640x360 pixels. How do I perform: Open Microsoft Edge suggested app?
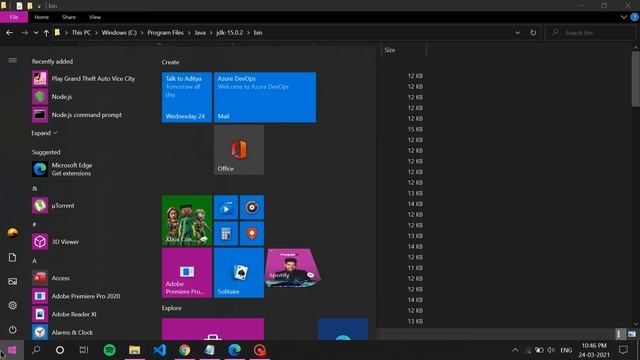pos(62,169)
